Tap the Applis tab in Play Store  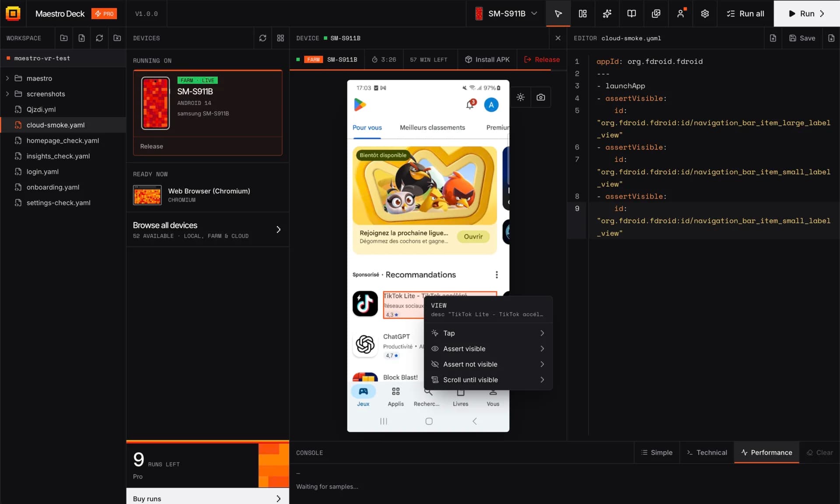395,397
